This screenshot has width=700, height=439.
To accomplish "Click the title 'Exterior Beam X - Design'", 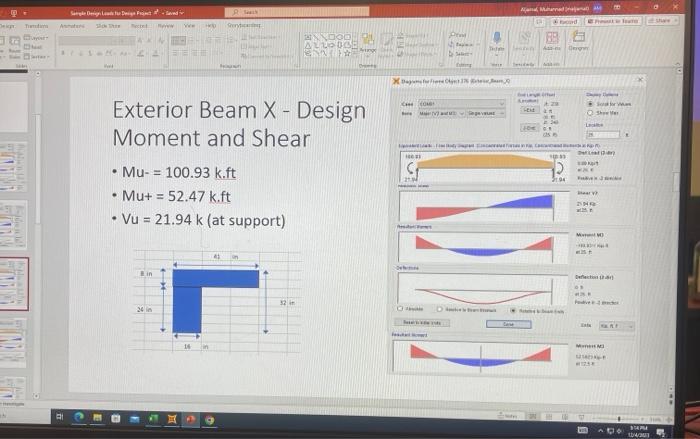I will pos(239,110).
